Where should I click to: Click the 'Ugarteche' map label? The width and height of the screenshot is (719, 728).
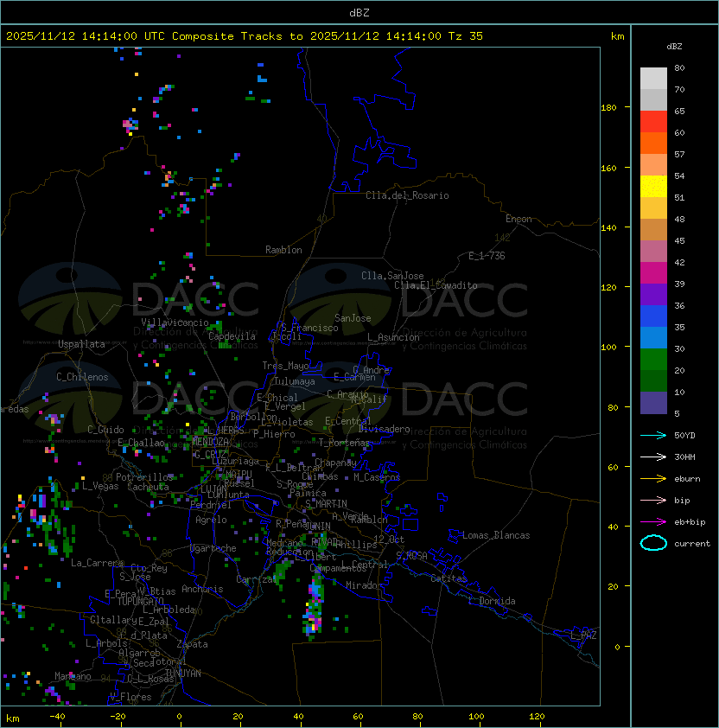tap(213, 548)
